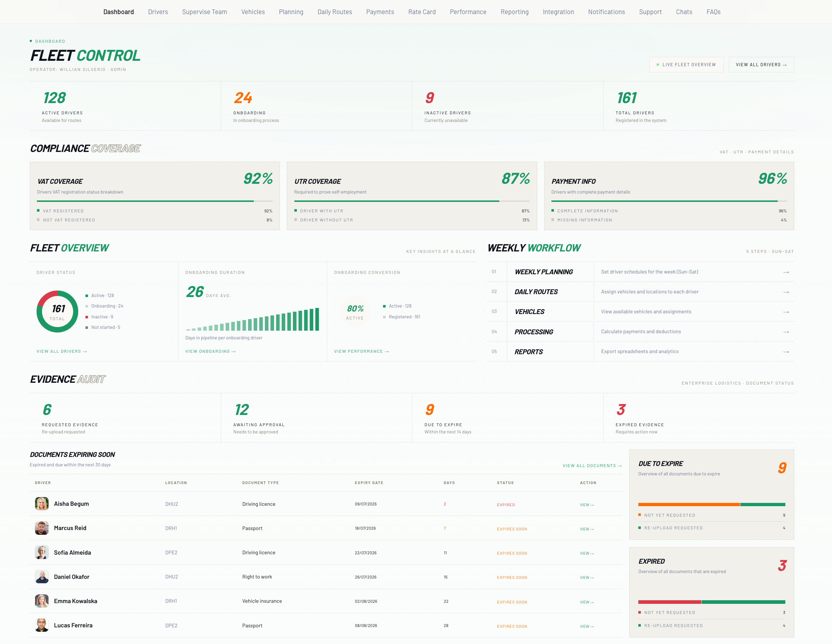Open the Processing workflow step title

[533, 332]
